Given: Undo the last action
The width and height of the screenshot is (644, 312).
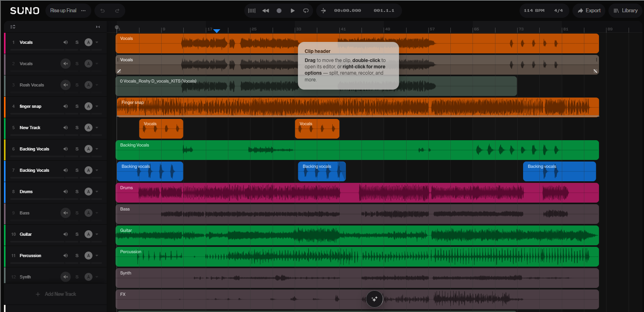Looking at the screenshot, I should [102, 11].
